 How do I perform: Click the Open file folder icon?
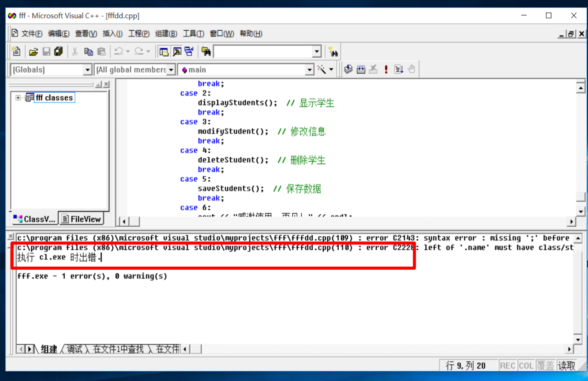coord(33,52)
